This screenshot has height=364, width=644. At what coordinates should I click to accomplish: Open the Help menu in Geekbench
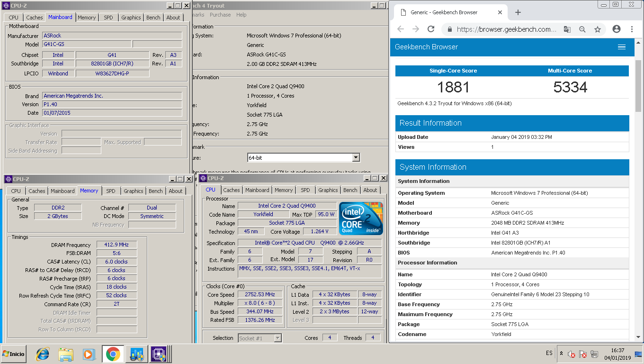pos(241,15)
